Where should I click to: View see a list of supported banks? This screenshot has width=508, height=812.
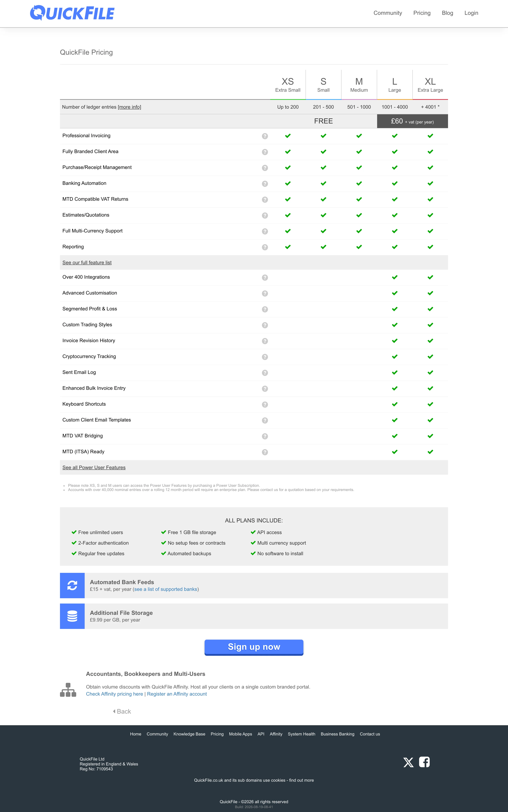pyautogui.click(x=166, y=589)
